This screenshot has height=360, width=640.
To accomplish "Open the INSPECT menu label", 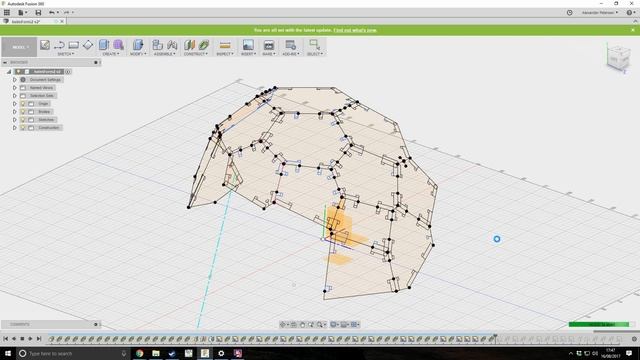I will (224, 54).
